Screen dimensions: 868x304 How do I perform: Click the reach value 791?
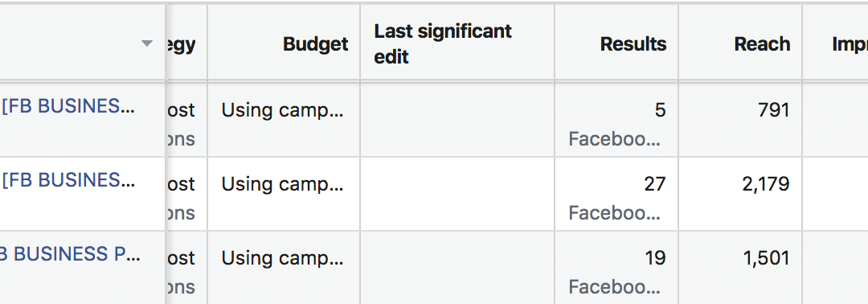coord(774,109)
